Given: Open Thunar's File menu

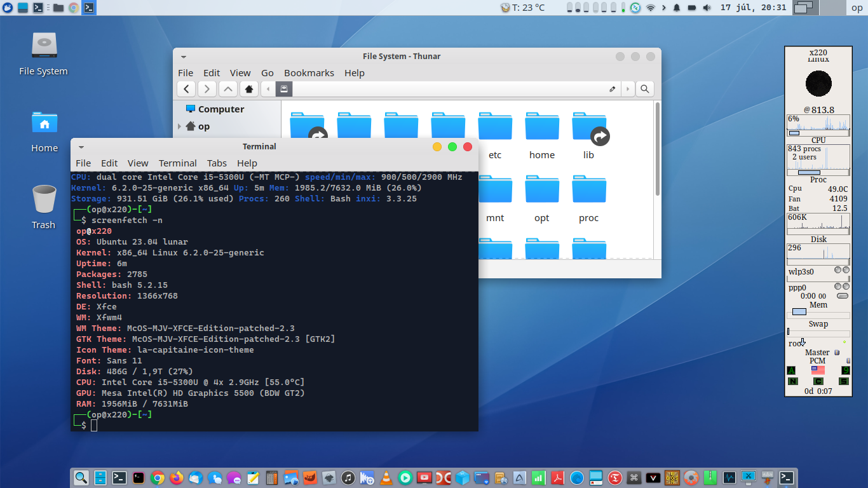Looking at the screenshot, I should point(186,73).
